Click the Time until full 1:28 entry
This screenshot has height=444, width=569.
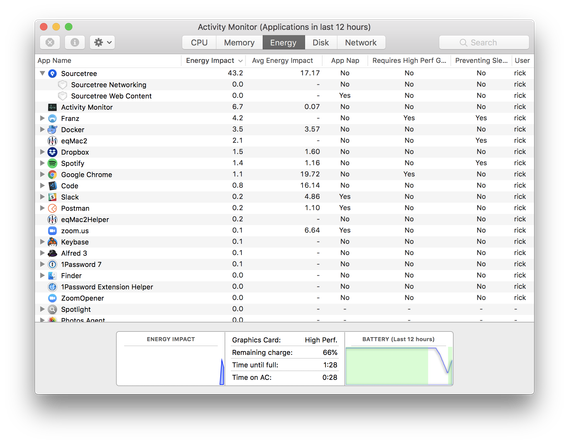[284, 365]
